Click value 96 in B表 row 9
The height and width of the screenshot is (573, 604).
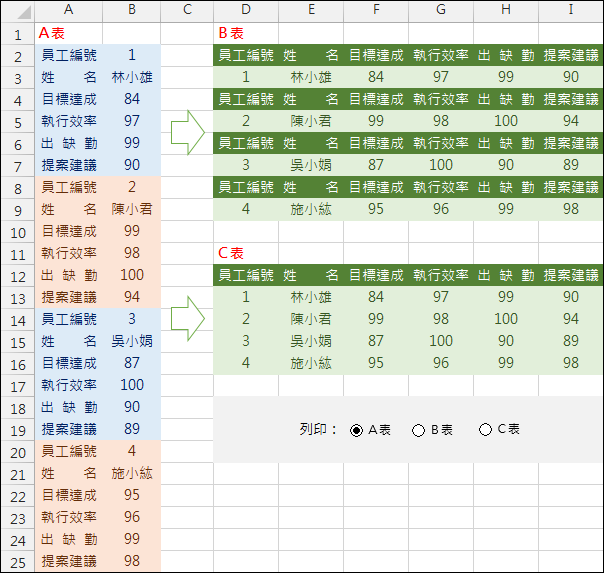(x=441, y=209)
